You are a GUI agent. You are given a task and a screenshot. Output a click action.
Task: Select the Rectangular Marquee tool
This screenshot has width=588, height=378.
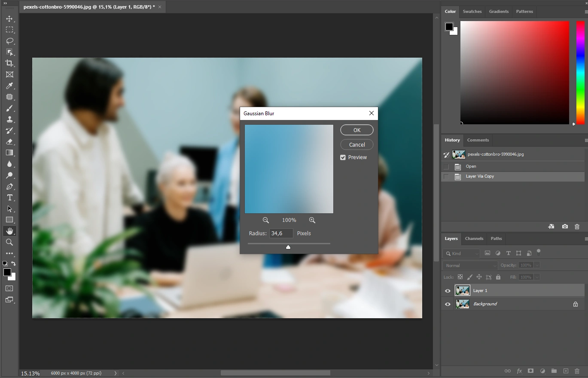coord(9,30)
